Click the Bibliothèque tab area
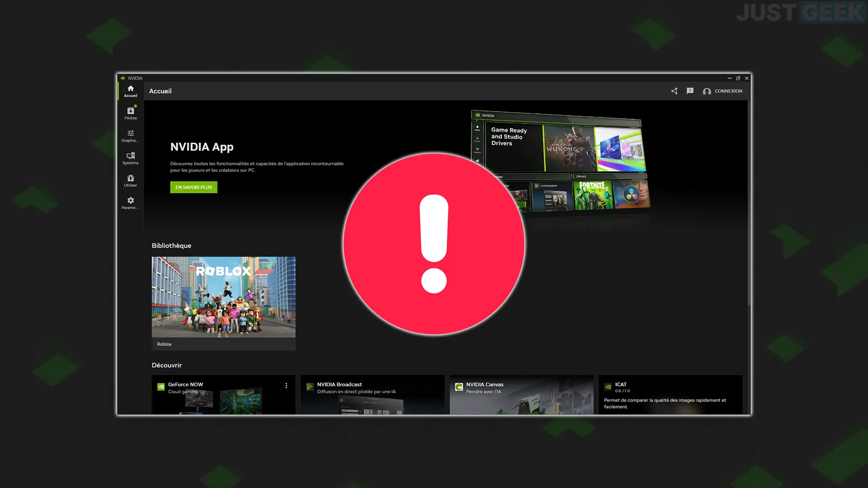 (x=171, y=245)
